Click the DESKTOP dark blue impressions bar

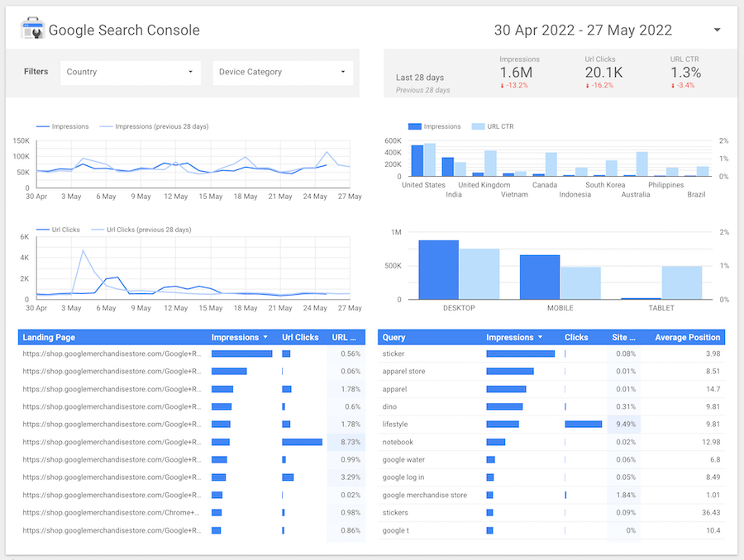pos(438,270)
